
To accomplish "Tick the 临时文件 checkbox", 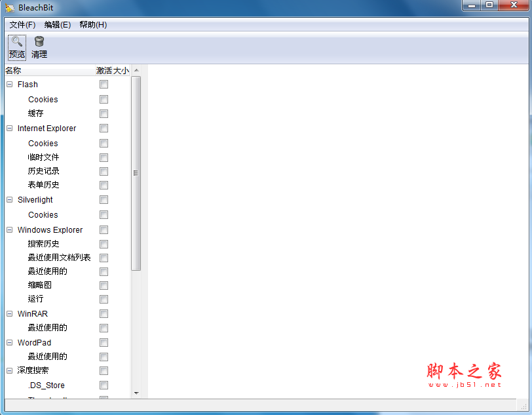I will [104, 157].
